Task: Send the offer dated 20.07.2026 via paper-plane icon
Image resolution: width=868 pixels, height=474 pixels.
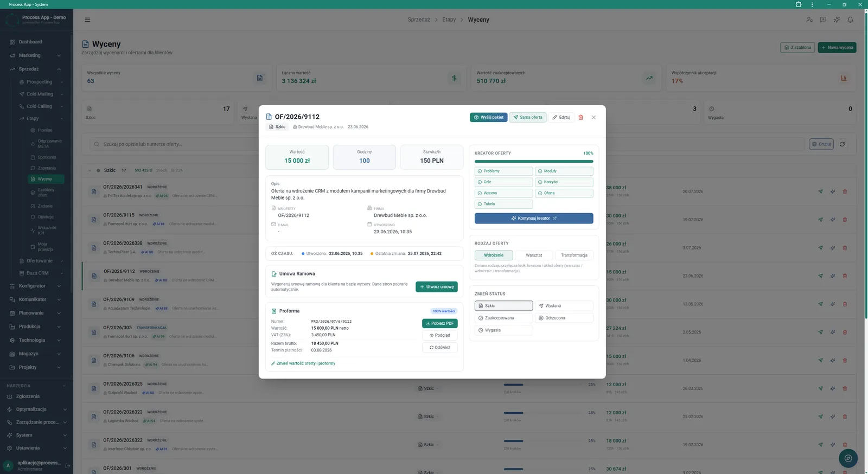Action: pyautogui.click(x=820, y=191)
